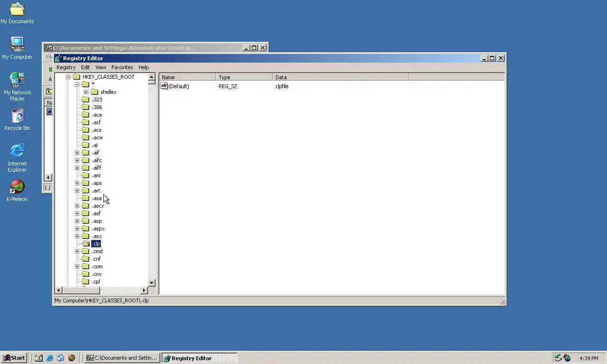Click the Data column header
The height and width of the screenshot is (364, 607).
[x=340, y=77]
